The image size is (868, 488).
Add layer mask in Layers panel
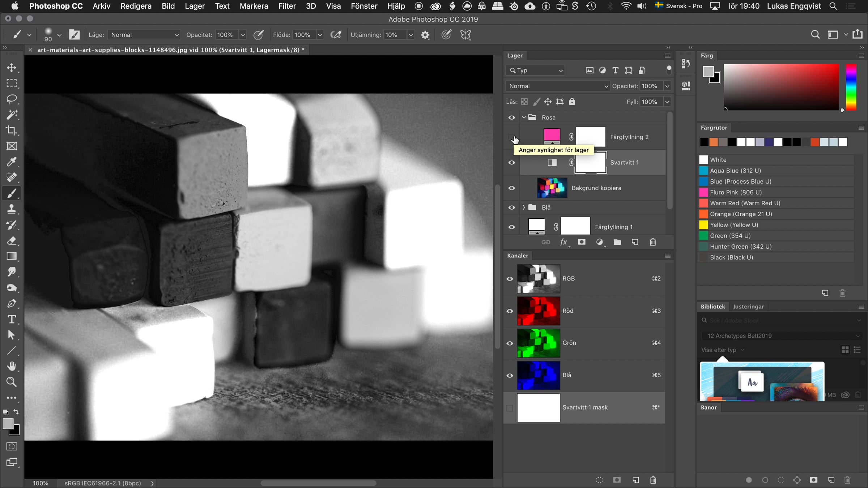pos(582,242)
